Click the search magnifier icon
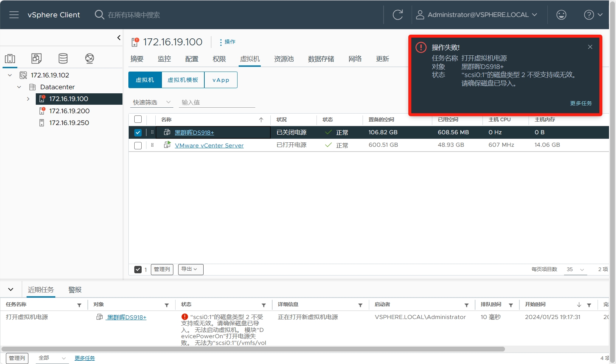 click(99, 15)
